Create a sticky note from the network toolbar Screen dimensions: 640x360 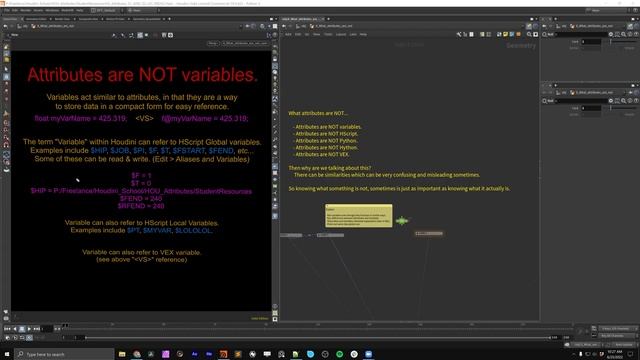[x=505, y=35]
